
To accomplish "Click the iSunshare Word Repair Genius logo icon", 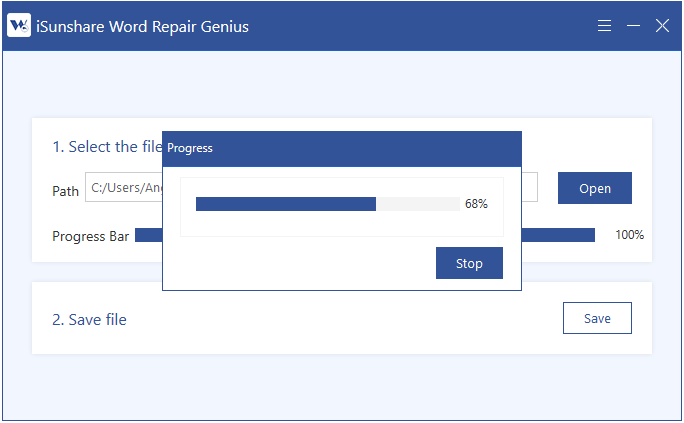I will tap(19, 25).
